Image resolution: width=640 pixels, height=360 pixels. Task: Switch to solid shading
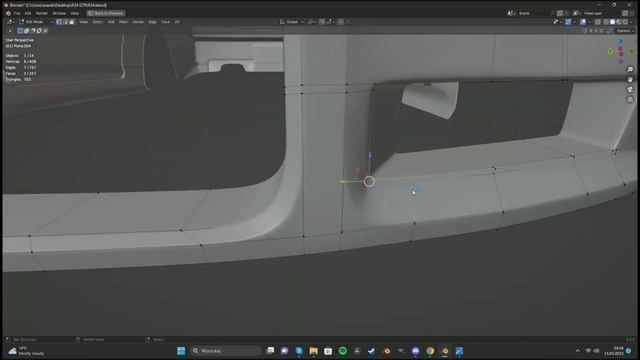click(612, 22)
